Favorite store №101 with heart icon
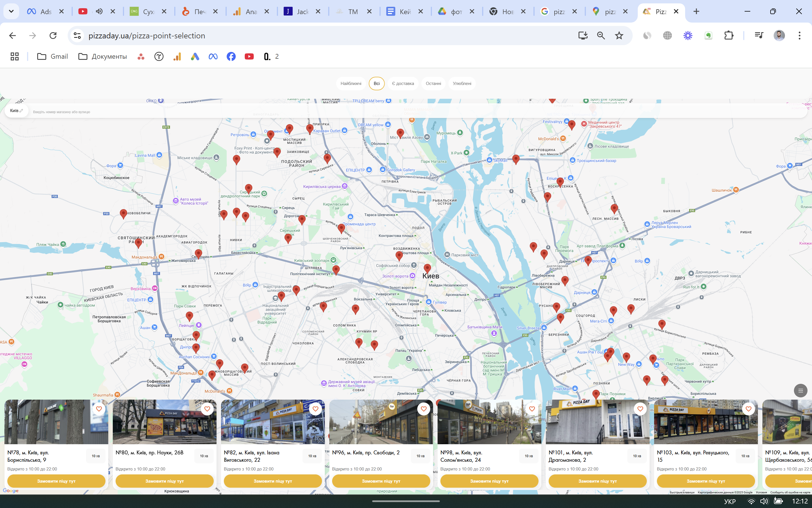Screen dimensions: 812x508 click(640, 409)
